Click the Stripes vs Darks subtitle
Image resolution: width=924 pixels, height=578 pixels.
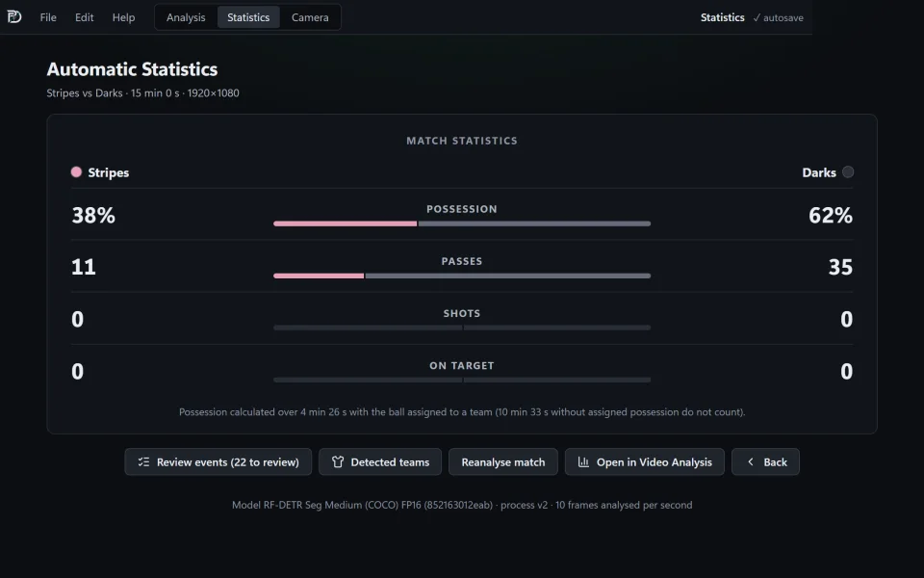(x=142, y=93)
